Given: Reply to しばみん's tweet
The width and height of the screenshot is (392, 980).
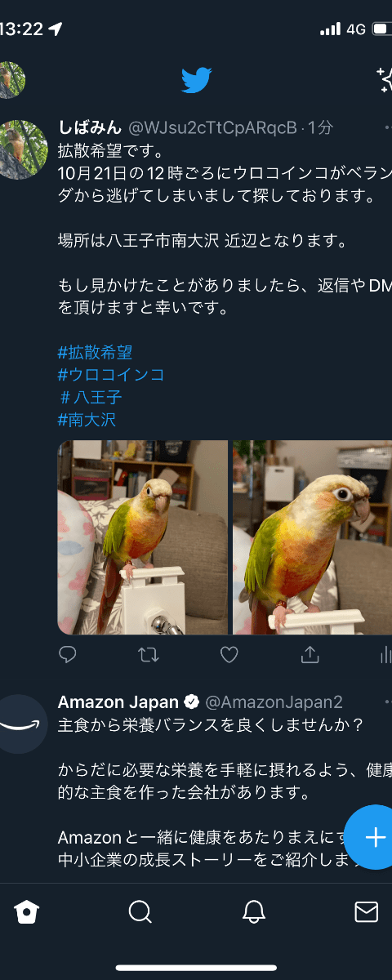Looking at the screenshot, I should pyautogui.click(x=69, y=654).
